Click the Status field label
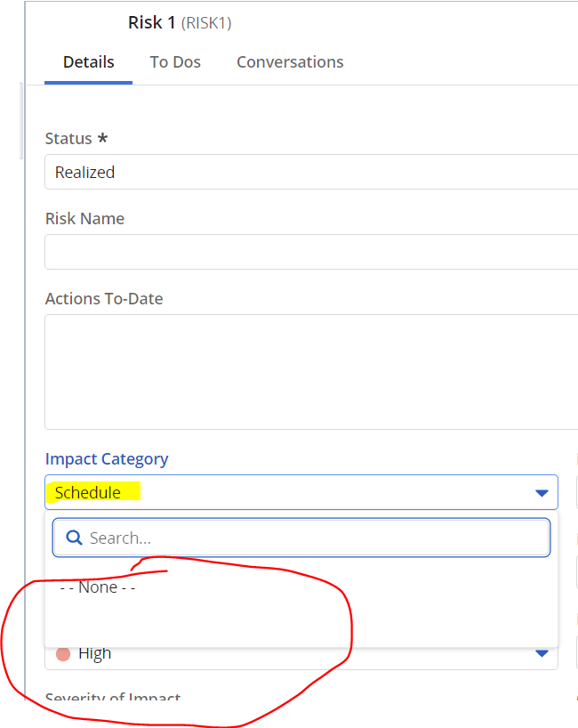The image size is (578, 728). (69, 139)
